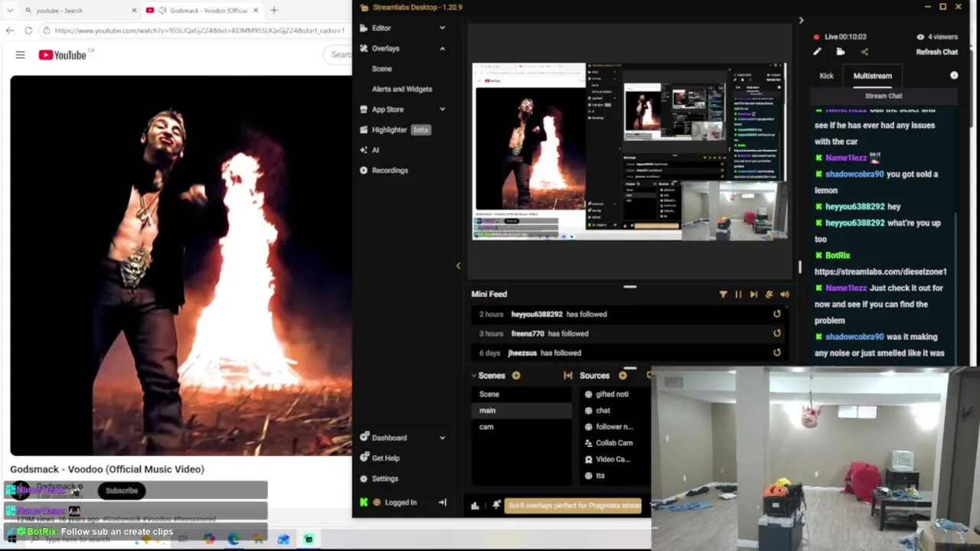Open the Dashboard icon in sidebar

tap(364, 438)
